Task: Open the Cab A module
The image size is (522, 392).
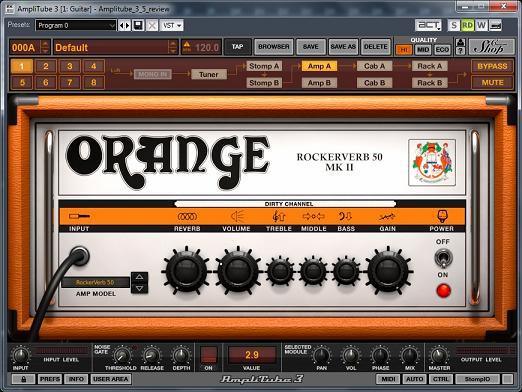Action: click(375, 66)
